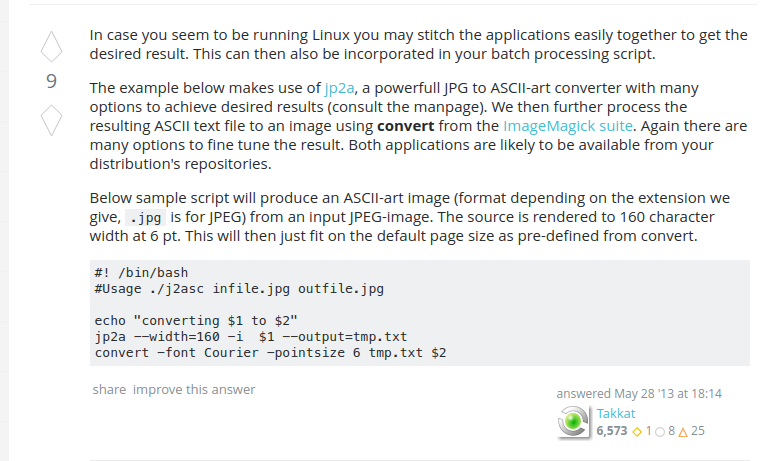Downvote this answer with the down arrow
The height and width of the screenshot is (461, 771).
tap(51, 120)
